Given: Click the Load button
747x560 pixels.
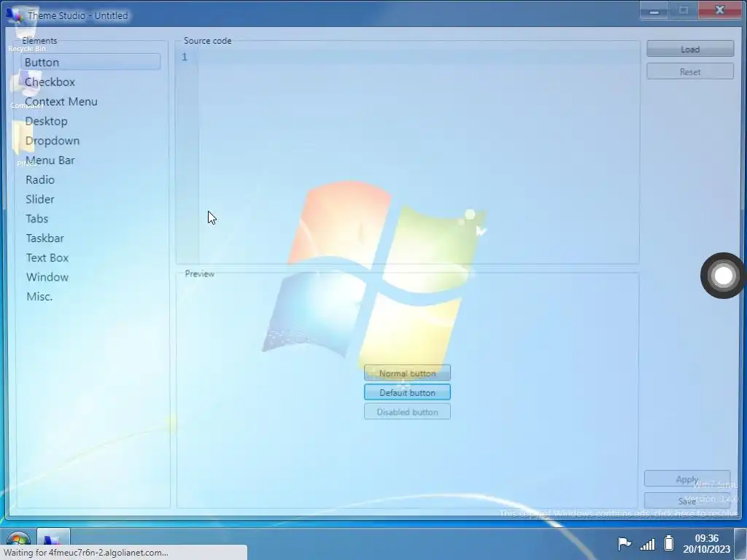Looking at the screenshot, I should 690,49.
